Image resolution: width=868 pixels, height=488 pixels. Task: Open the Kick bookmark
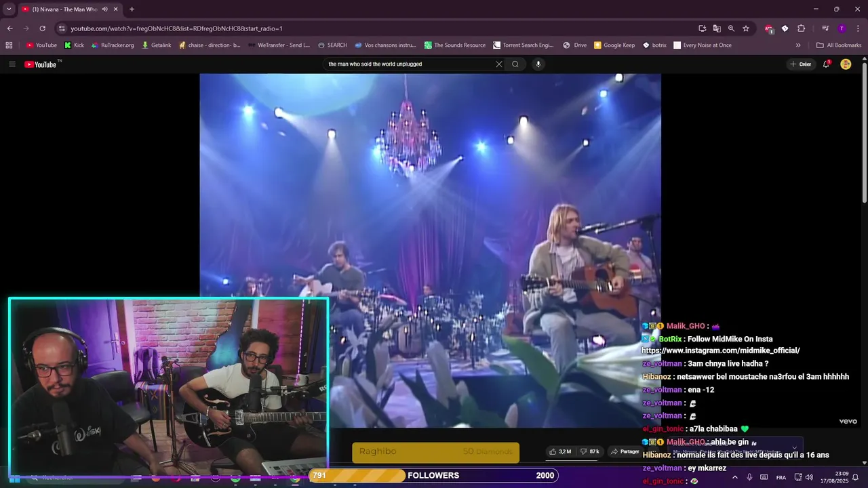pos(74,45)
